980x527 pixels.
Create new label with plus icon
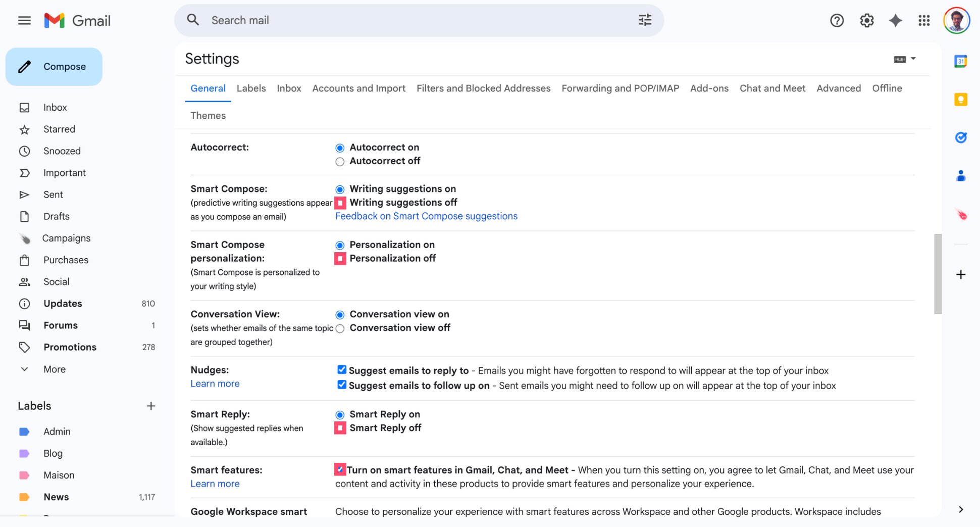point(150,406)
